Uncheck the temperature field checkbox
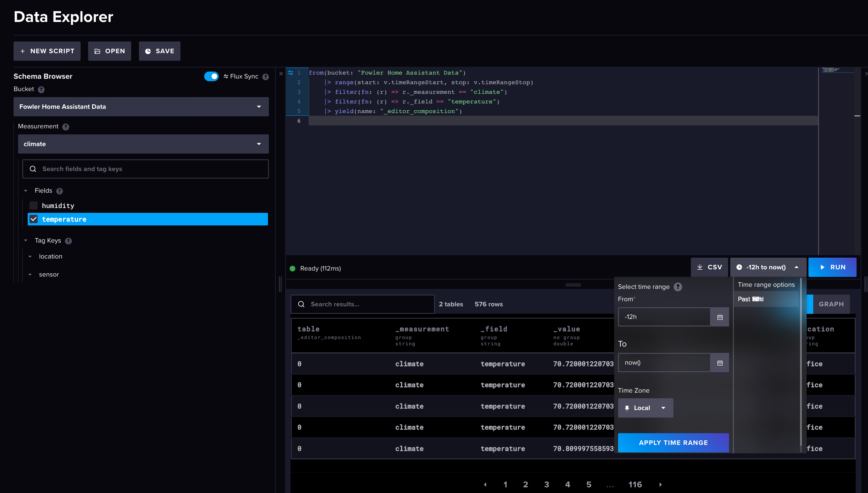This screenshot has width=868, height=493. click(33, 219)
